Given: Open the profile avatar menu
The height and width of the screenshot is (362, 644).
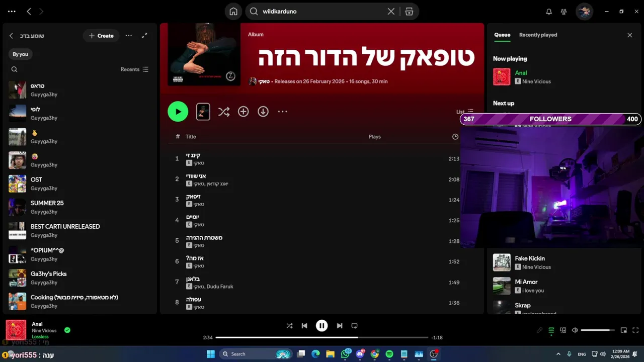Looking at the screenshot, I should [584, 12].
